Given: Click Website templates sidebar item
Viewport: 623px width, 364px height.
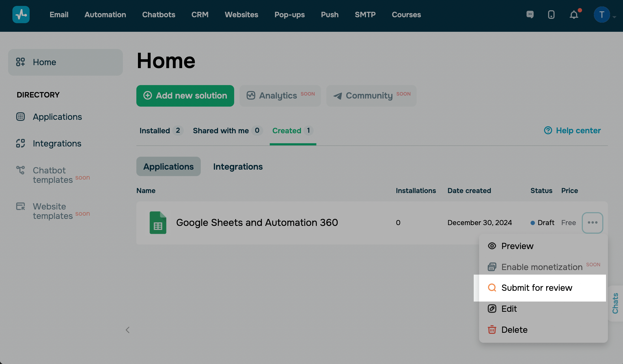Looking at the screenshot, I should click(x=53, y=211).
